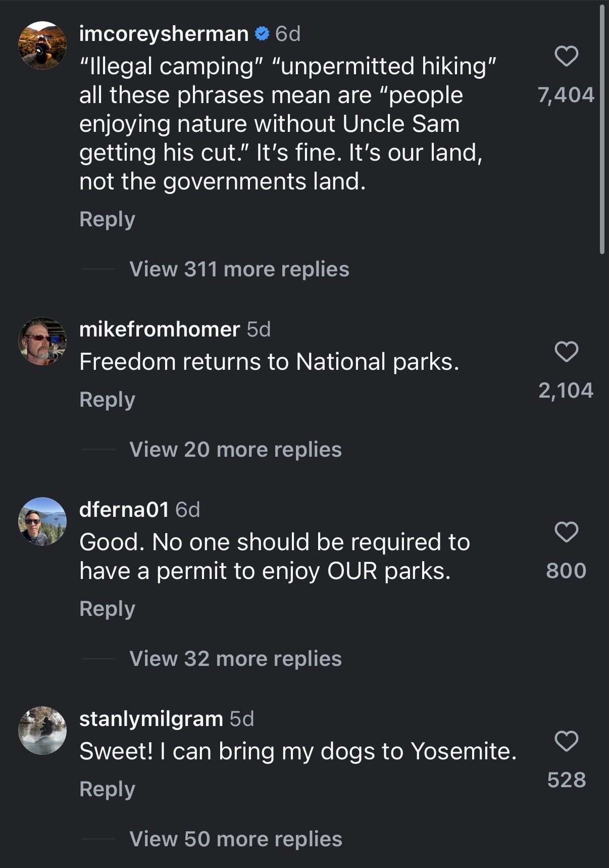Expand View 50 more replies

[235, 839]
